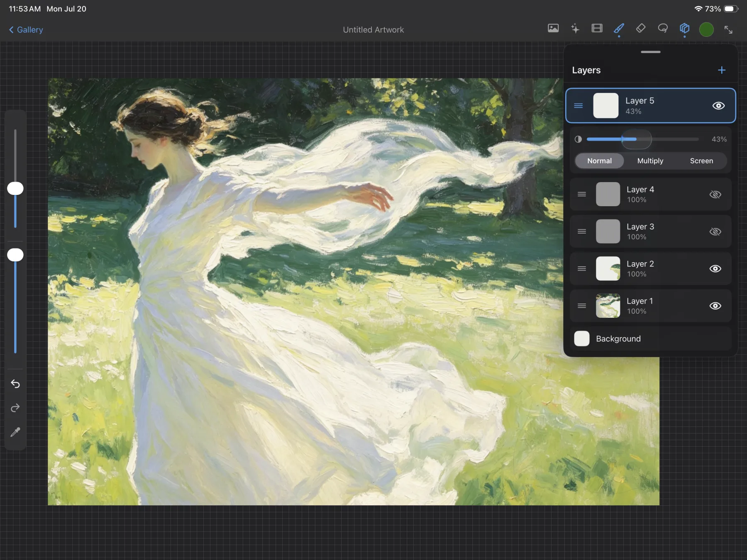Click the brush opacity slider knob
This screenshot has height=560, width=747.
pos(15,255)
